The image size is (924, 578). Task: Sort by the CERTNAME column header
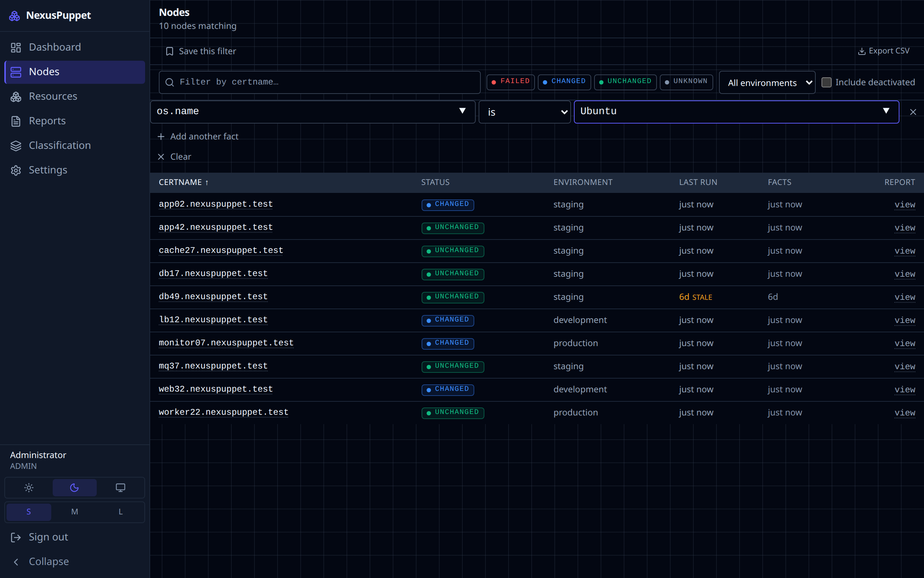coord(184,182)
